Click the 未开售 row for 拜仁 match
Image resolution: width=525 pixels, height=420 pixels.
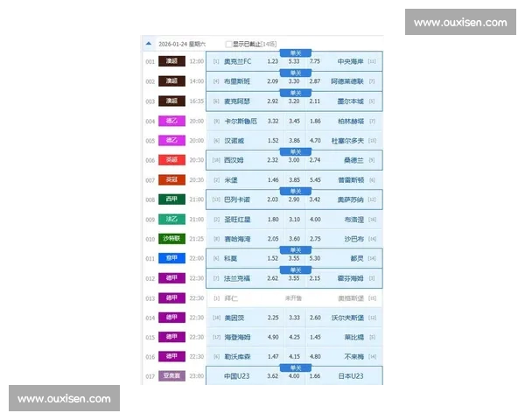(x=294, y=297)
